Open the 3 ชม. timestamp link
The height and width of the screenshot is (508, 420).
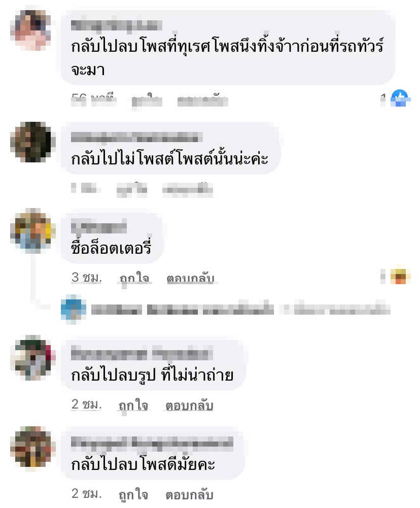click(86, 278)
